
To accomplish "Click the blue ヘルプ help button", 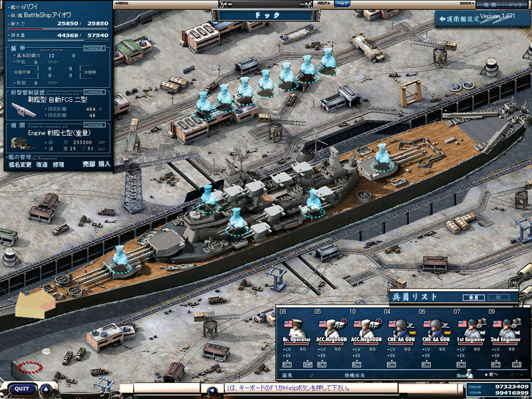I will pos(342,3).
